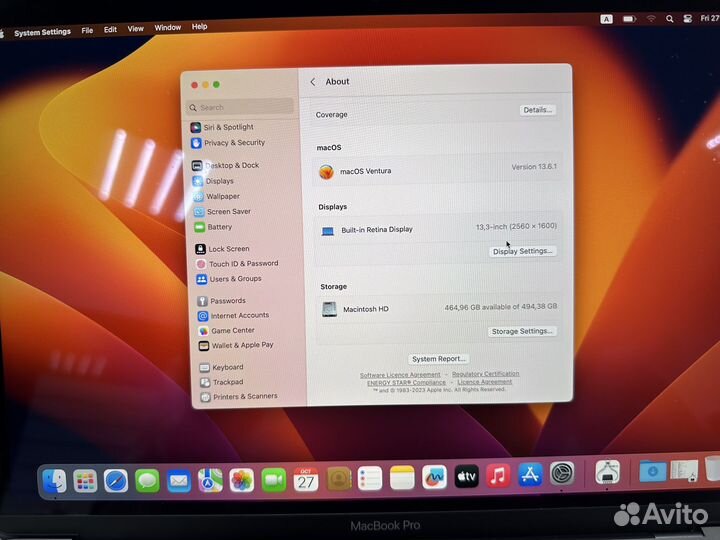
Task: Open the Edit menu
Action: click(110, 29)
